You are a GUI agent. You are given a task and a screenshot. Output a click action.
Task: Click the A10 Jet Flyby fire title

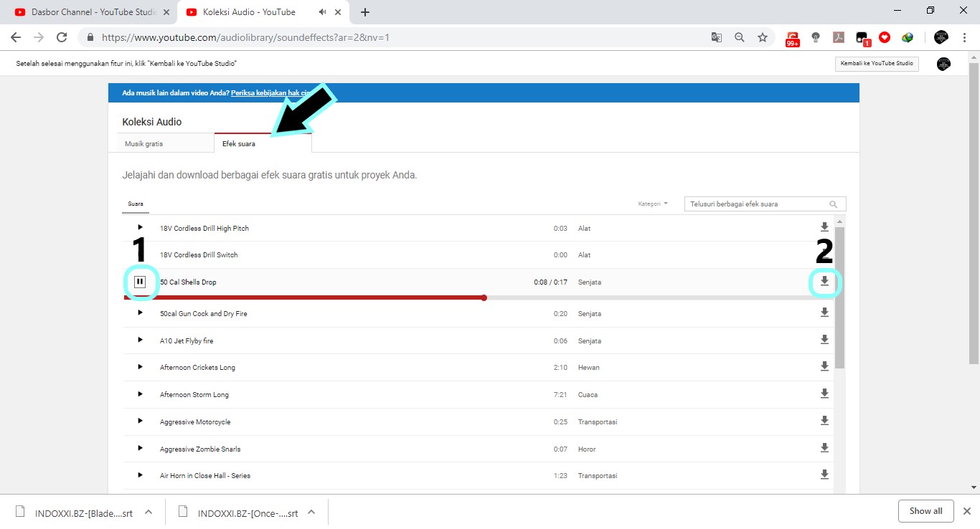pyautogui.click(x=187, y=340)
